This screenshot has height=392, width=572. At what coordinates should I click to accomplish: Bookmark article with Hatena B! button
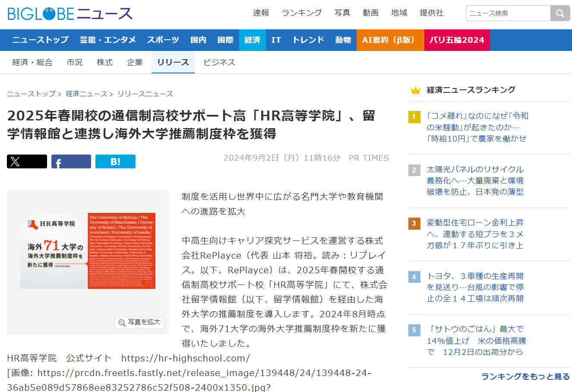pyautogui.click(x=115, y=161)
